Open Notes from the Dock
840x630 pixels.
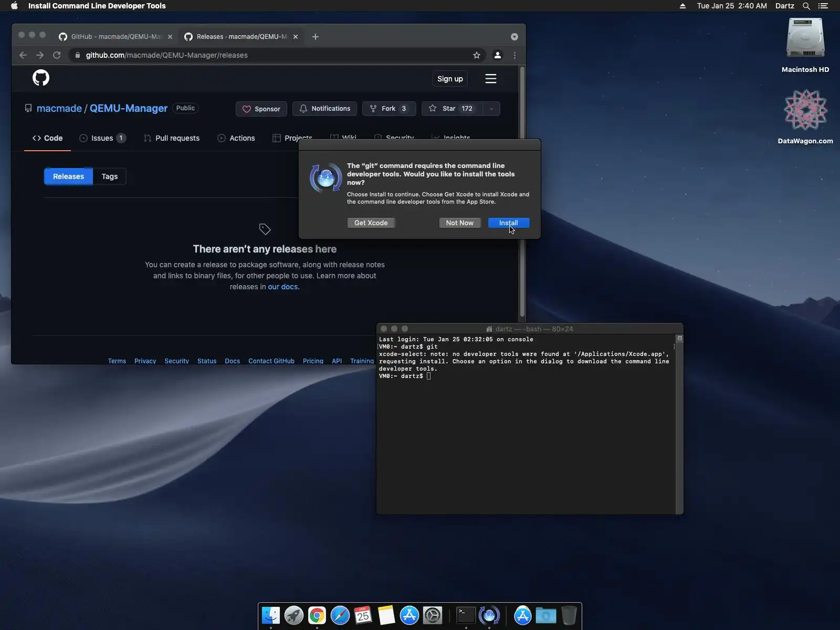(386, 615)
